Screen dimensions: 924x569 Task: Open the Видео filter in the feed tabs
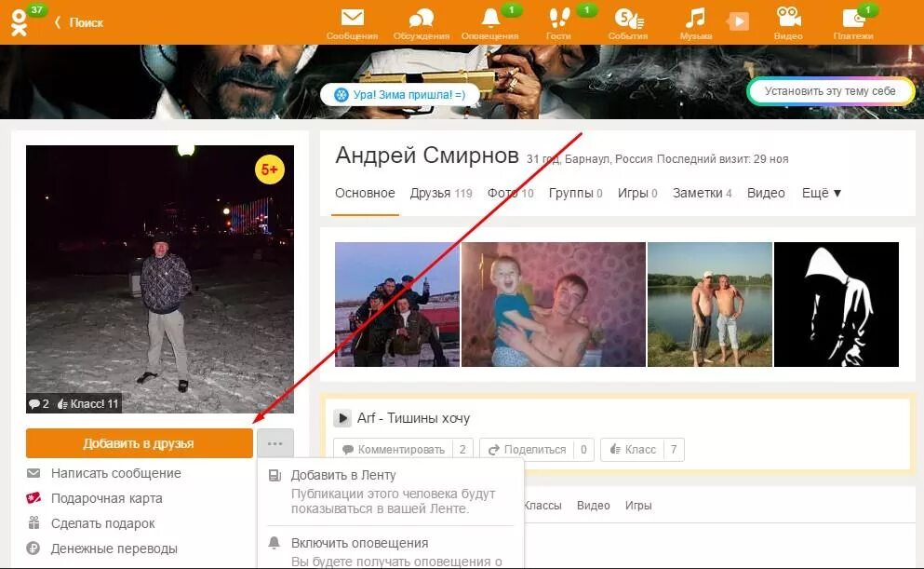[594, 506]
